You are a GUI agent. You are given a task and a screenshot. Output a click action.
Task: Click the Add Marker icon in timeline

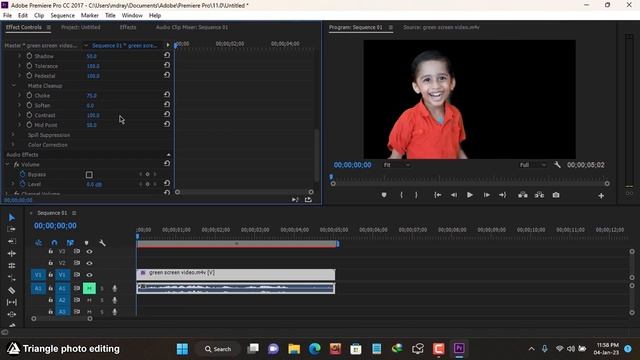pyautogui.click(x=87, y=243)
